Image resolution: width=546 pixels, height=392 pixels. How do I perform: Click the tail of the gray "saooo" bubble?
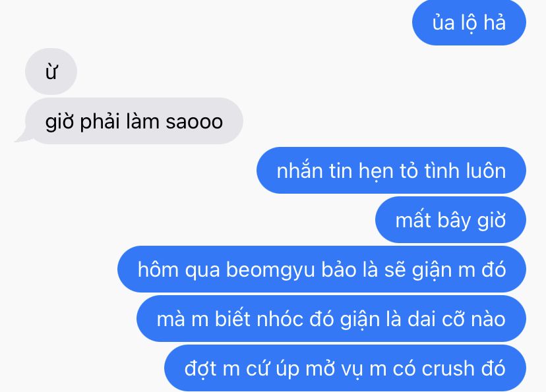pos(22,136)
